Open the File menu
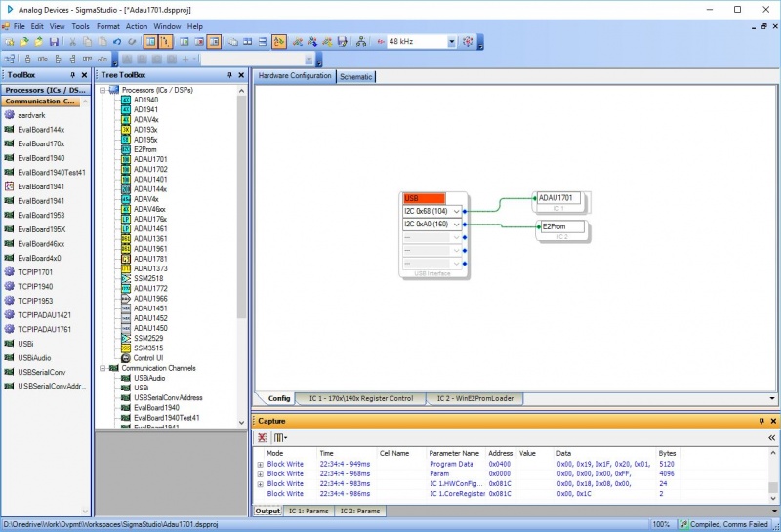781x532 pixels. (19, 26)
